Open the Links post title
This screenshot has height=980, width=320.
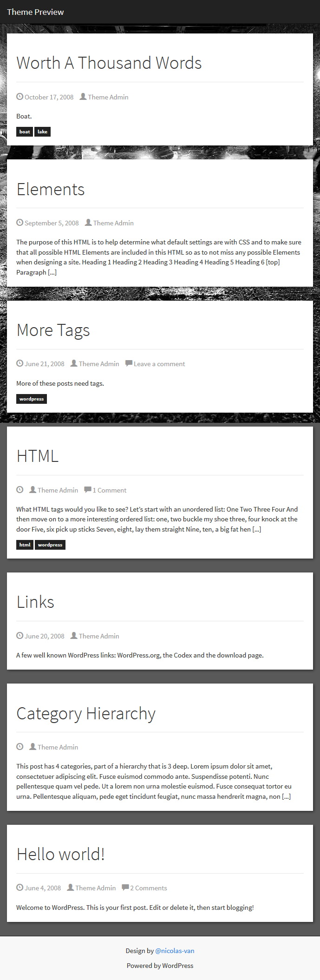point(35,602)
